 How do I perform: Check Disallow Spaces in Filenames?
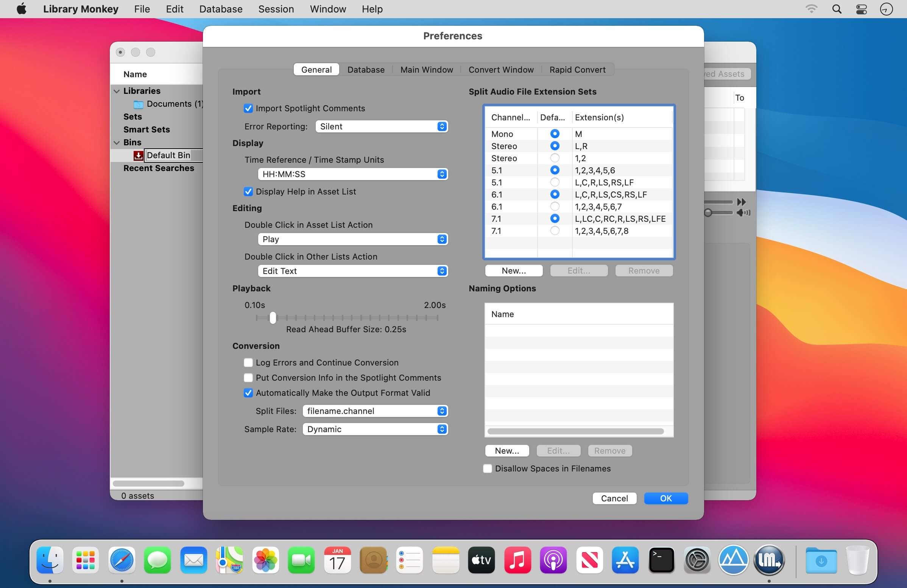tap(488, 468)
